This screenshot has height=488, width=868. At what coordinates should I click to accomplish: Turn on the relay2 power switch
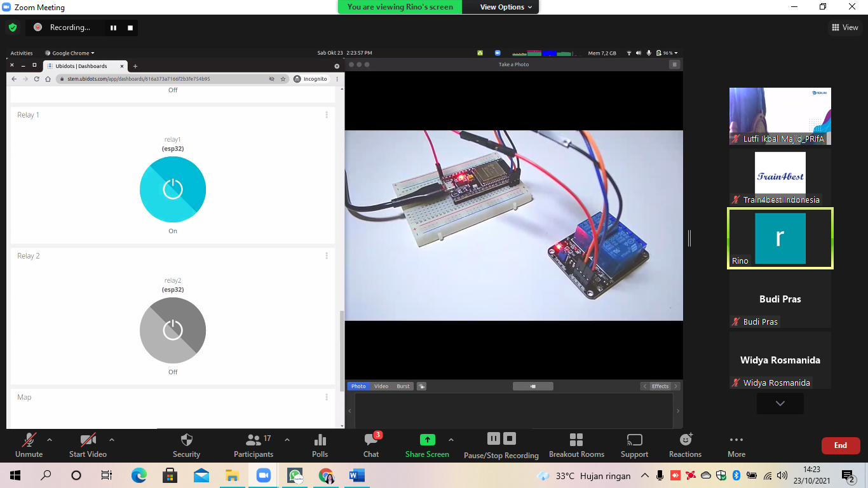point(173,330)
